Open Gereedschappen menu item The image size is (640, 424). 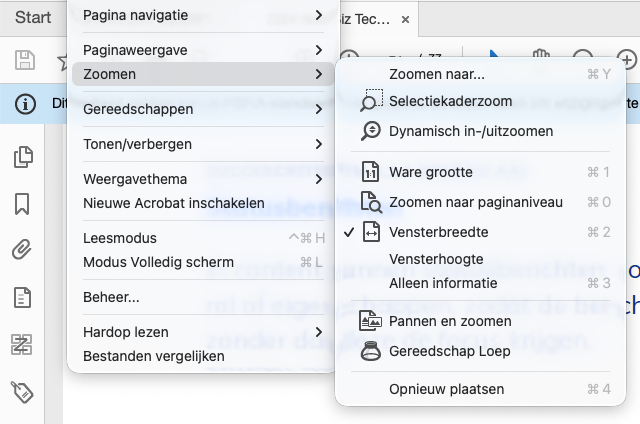point(203,109)
